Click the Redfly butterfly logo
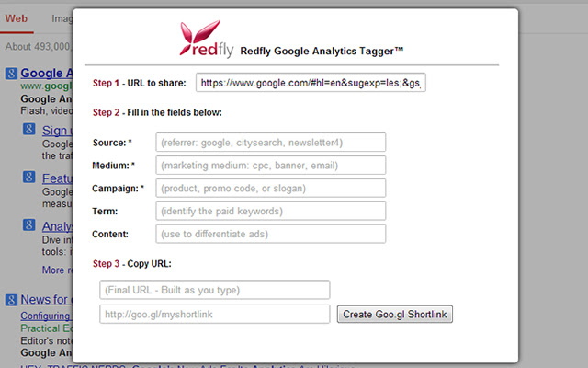588x368 pixels. pos(206,39)
